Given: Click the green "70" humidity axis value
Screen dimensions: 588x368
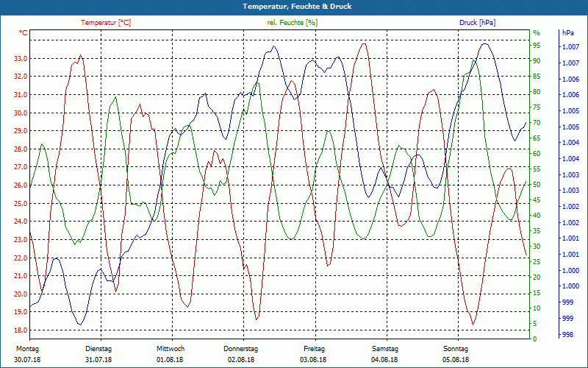Looking at the screenshot, I should pyautogui.click(x=537, y=123).
